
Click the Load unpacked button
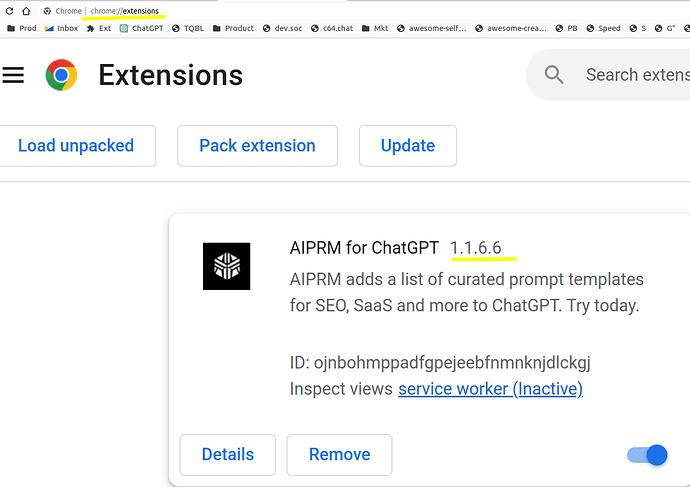point(76,146)
